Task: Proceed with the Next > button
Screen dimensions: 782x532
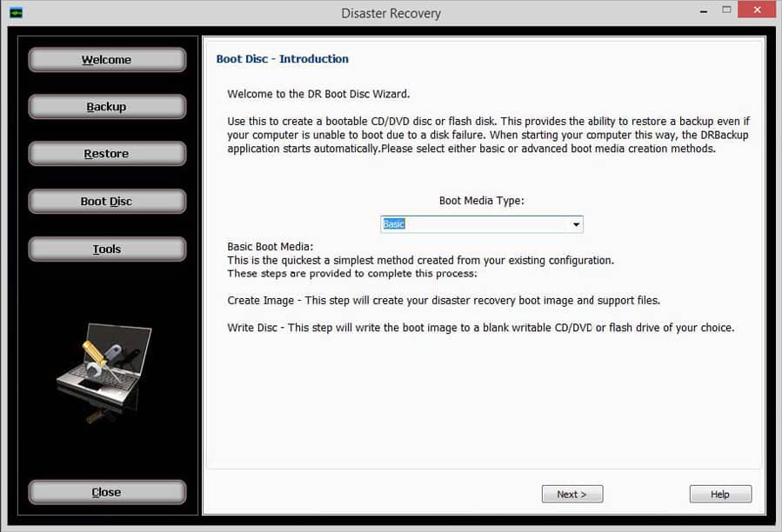Action: (x=572, y=494)
